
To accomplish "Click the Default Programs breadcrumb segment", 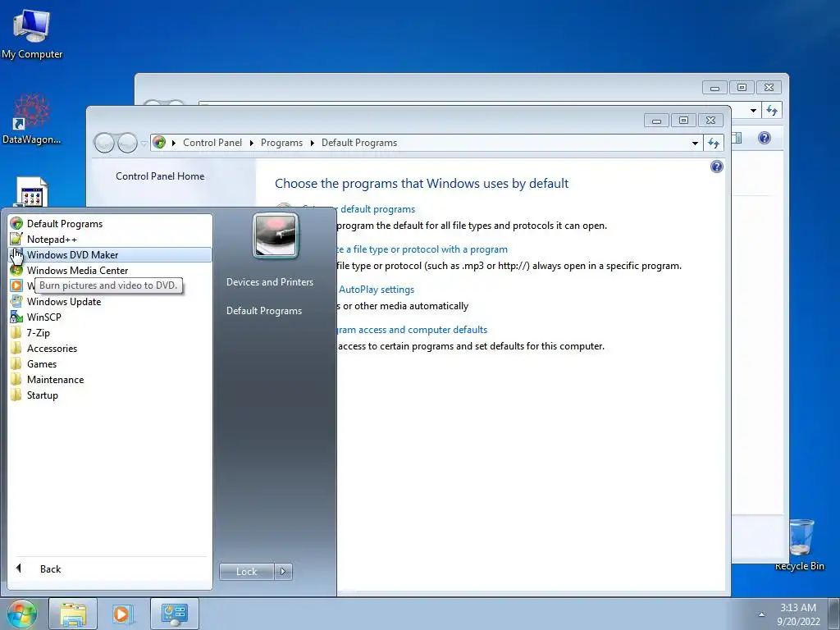I will [x=359, y=143].
